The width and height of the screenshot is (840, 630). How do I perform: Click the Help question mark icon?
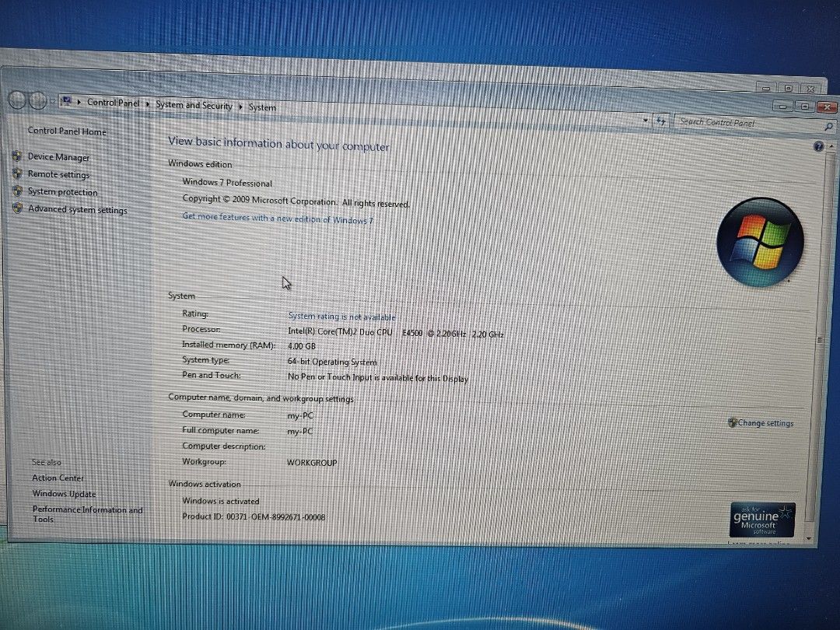point(818,146)
